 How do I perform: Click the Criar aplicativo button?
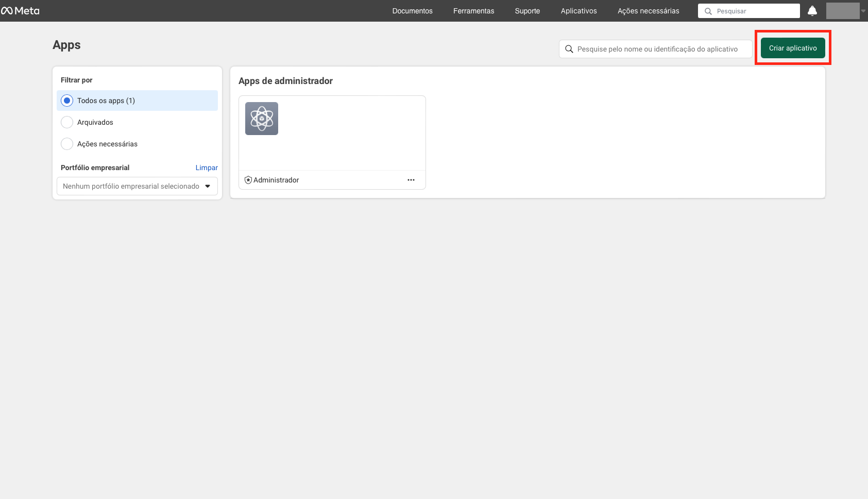coord(793,48)
